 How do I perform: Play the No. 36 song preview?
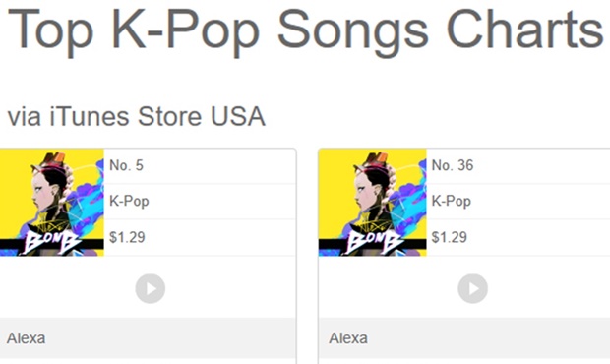click(x=472, y=288)
